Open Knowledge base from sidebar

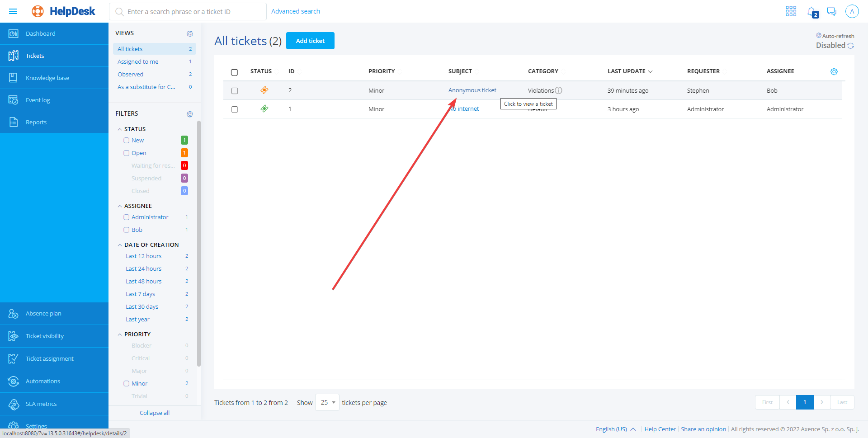pos(47,78)
